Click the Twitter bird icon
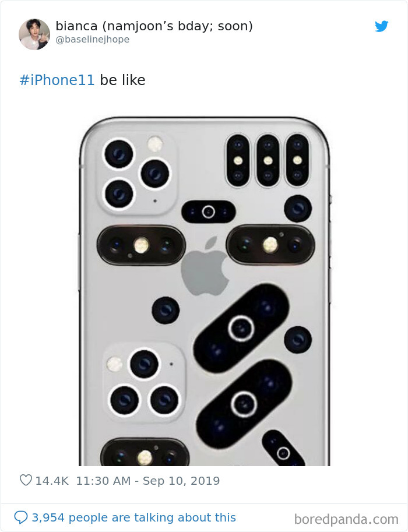Screen dimensions: 408x532 coord(382,27)
